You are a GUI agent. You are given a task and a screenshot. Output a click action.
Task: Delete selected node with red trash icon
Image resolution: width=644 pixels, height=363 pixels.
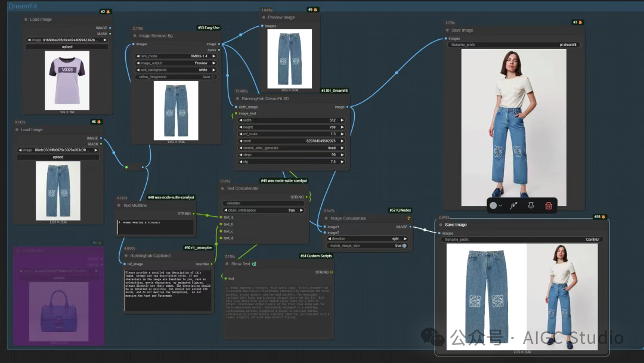(549, 206)
